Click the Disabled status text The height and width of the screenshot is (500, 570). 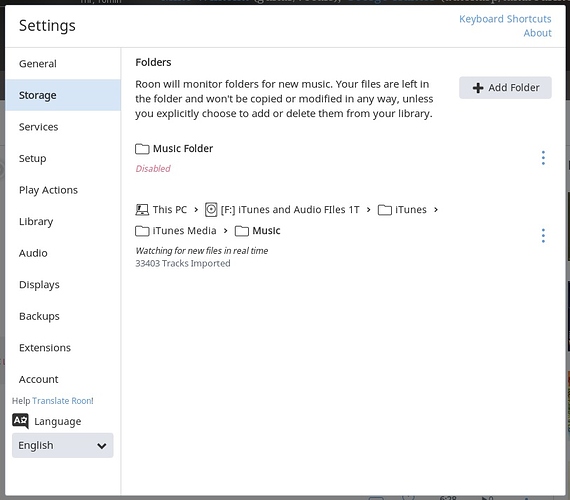pos(153,169)
